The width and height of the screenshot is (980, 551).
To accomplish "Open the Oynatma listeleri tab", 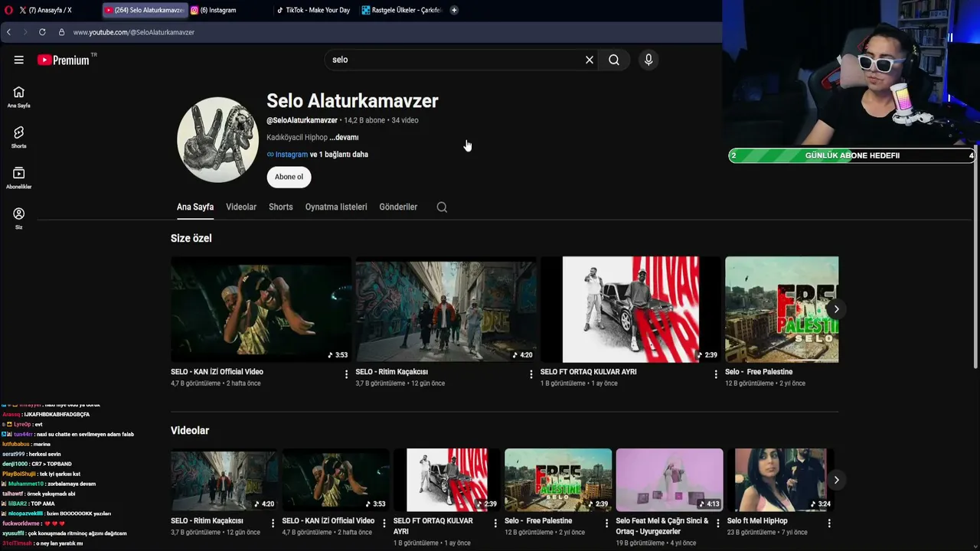I will coord(336,207).
